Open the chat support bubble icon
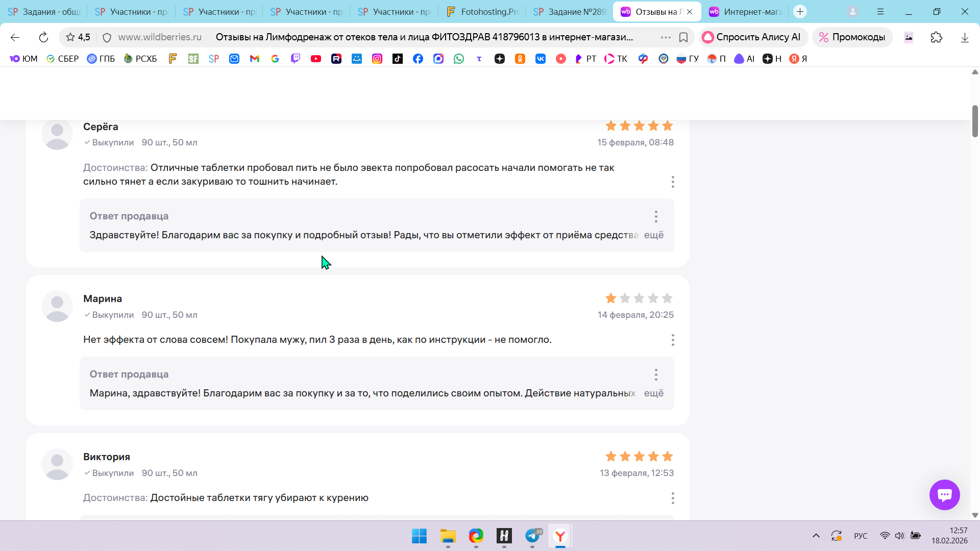 (944, 494)
